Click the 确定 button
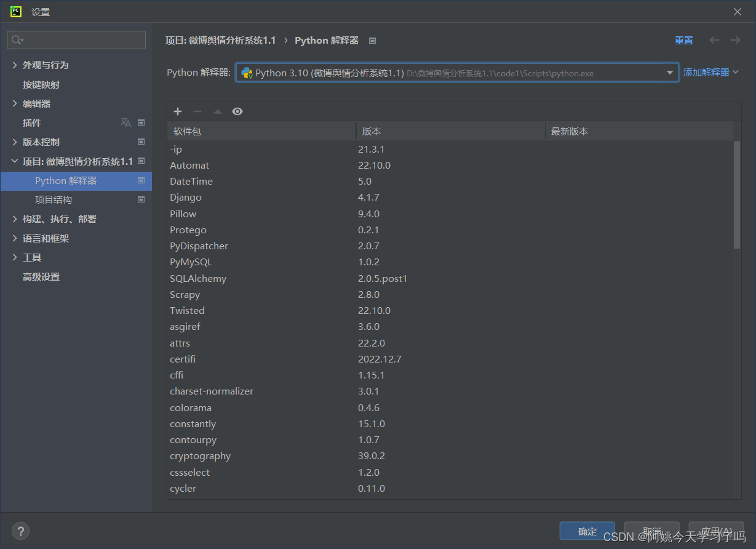 [x=587, y=531]
